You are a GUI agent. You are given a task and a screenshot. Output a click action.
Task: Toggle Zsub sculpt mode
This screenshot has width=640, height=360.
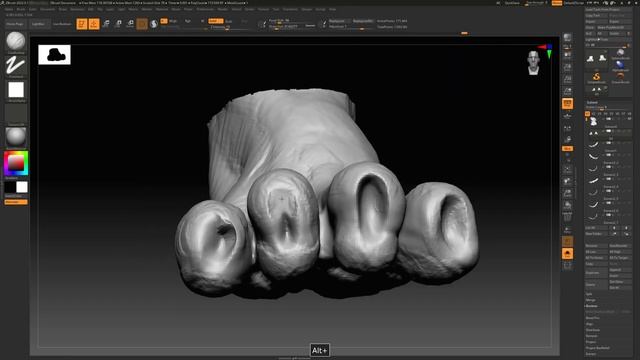pos(229,21)
